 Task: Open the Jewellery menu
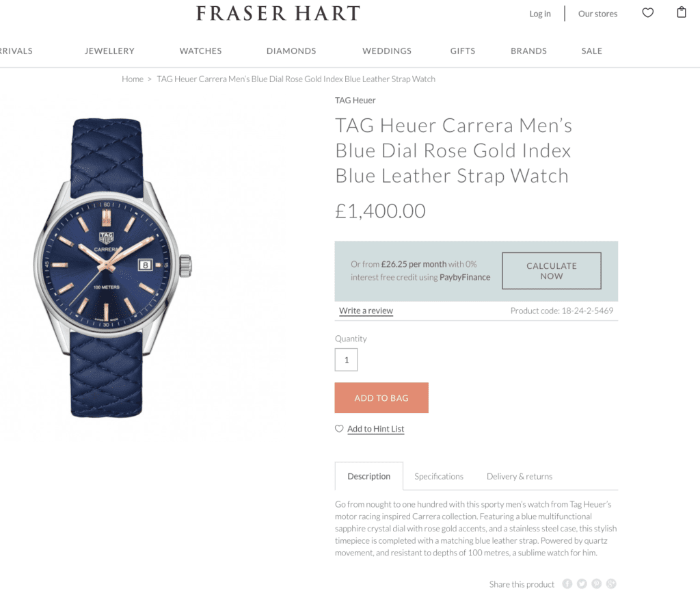109,51
